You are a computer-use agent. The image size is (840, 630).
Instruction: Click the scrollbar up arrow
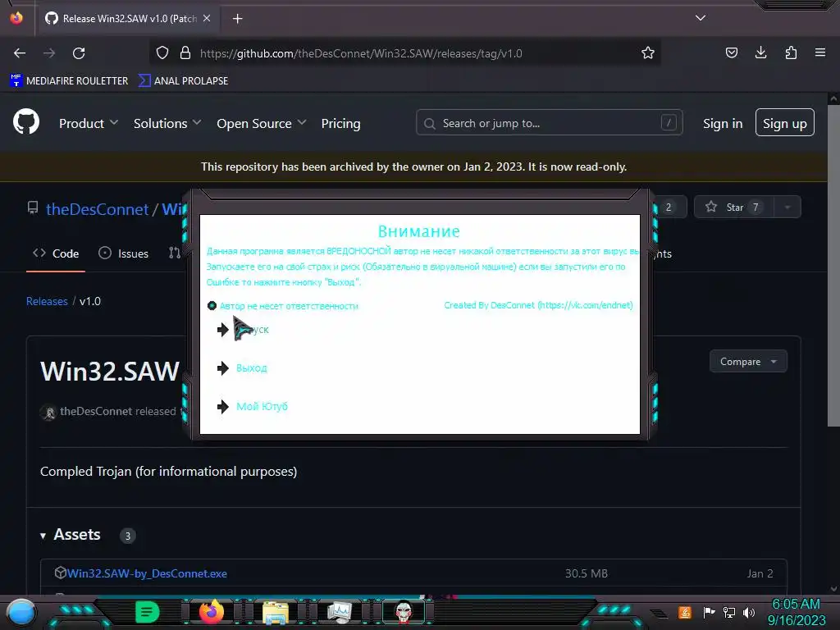coord(833,98)
